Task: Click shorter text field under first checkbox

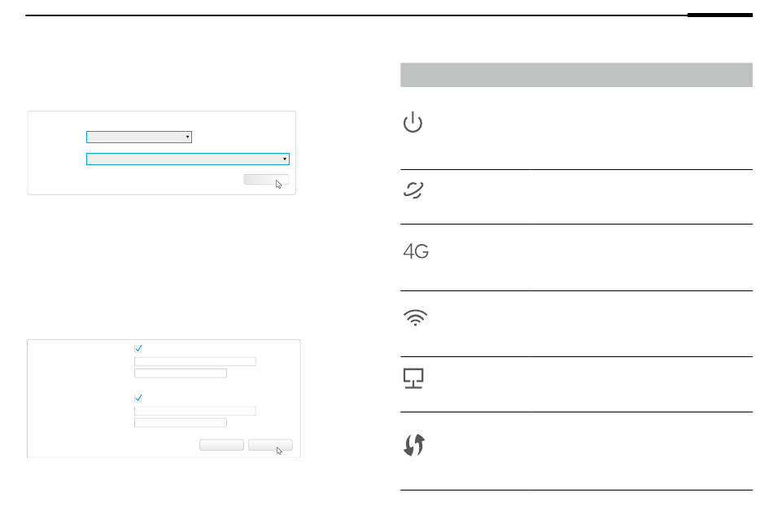Action: (180, 373)
